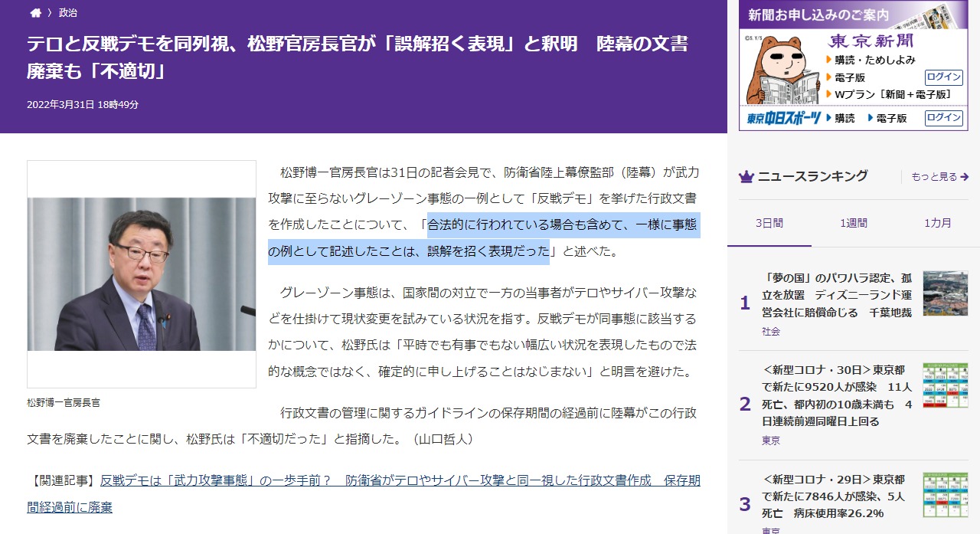This screenshot has width=980, height=534.
Task: Open ranking article about 「夢の国」のパワハラ認定
Action: pyautogui.click(x=837, y=295)
